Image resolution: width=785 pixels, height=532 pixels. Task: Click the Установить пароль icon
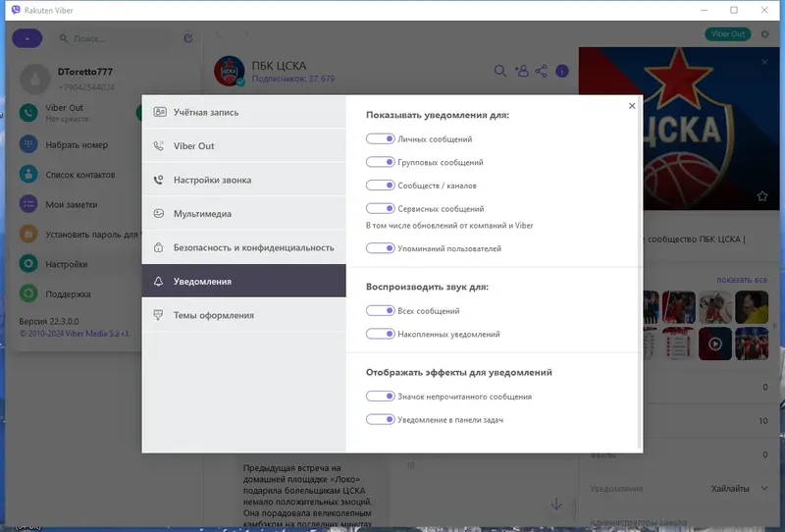point(28,234)
